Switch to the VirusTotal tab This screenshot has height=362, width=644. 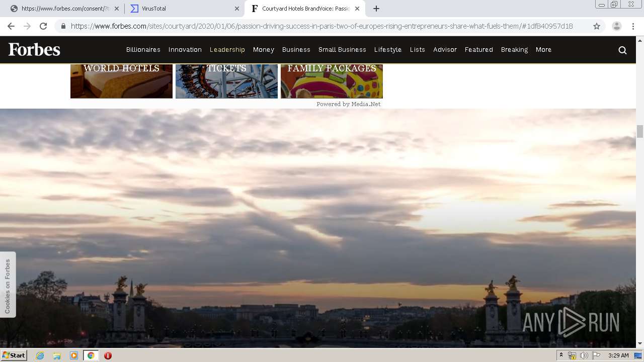(185, 9)
